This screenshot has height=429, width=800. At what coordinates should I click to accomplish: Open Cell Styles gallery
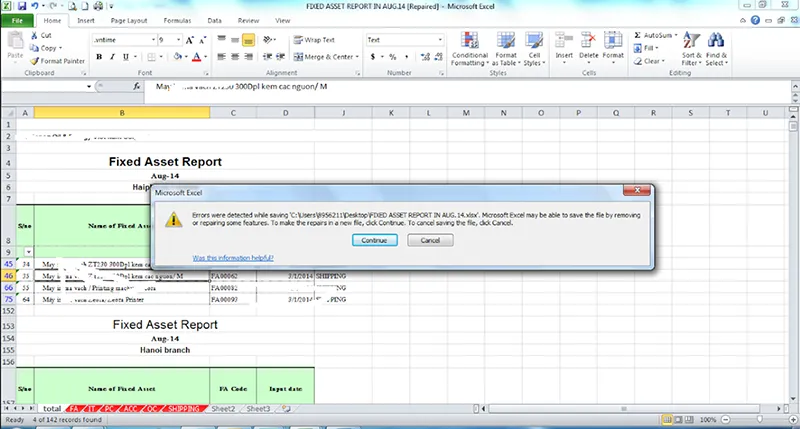point(534,48)
